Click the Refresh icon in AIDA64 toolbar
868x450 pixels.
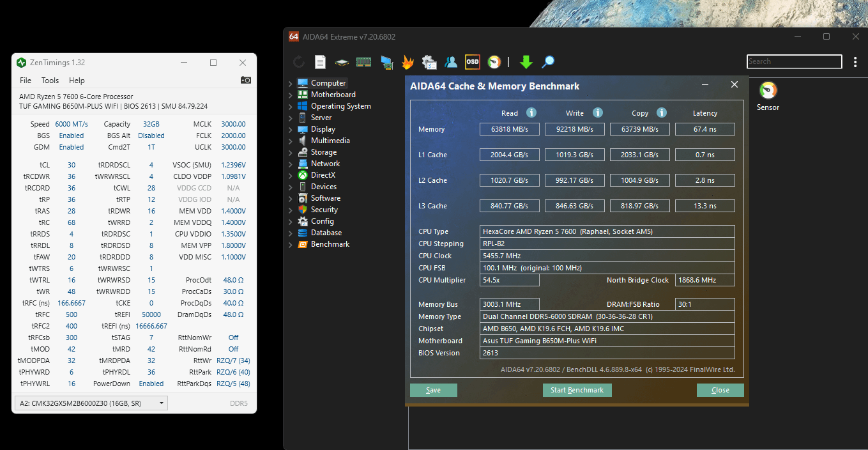pos(298,62)
